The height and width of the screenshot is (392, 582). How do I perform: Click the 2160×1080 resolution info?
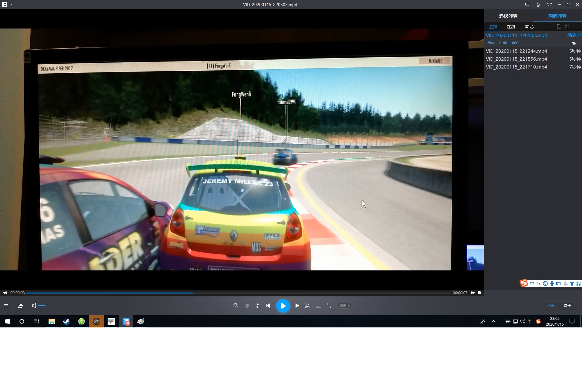pos(508,43)
